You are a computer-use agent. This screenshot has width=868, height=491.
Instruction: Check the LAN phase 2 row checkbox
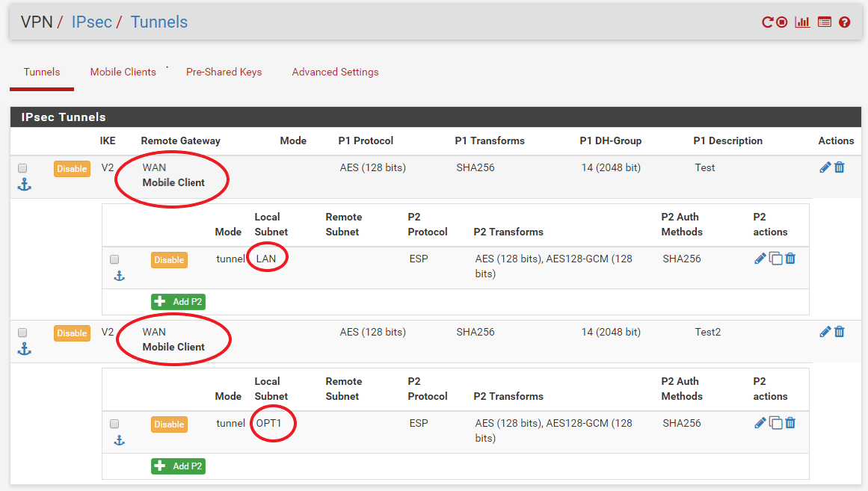114,259
